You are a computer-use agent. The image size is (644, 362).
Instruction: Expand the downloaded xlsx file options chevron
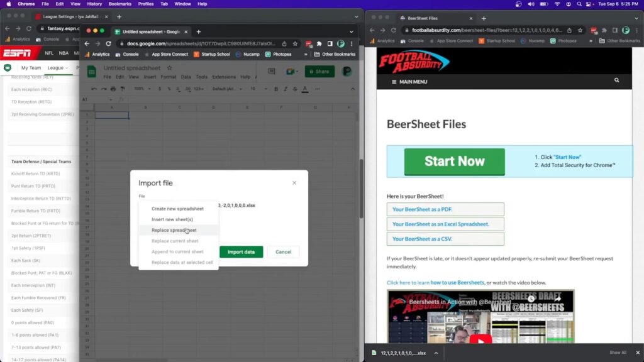436,353
